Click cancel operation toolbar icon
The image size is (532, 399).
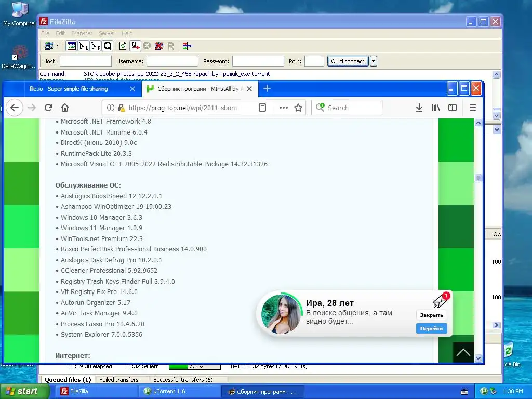[x=147, y=46]
